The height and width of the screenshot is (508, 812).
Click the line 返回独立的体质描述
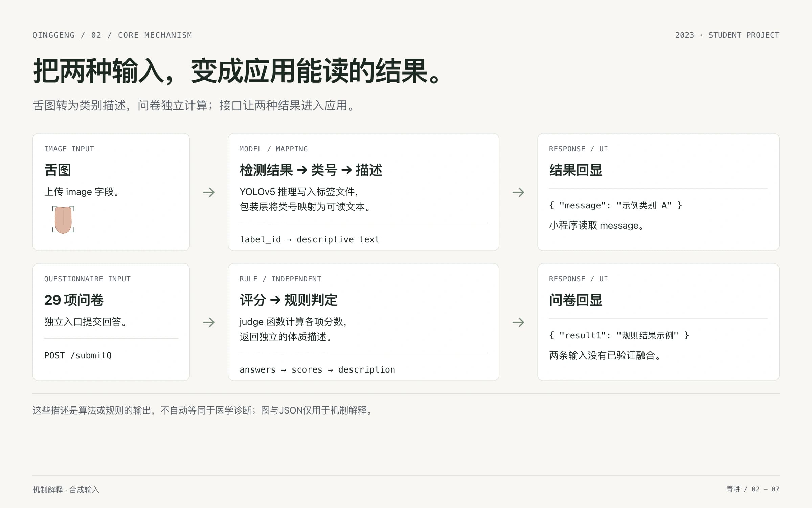point(286,337)
